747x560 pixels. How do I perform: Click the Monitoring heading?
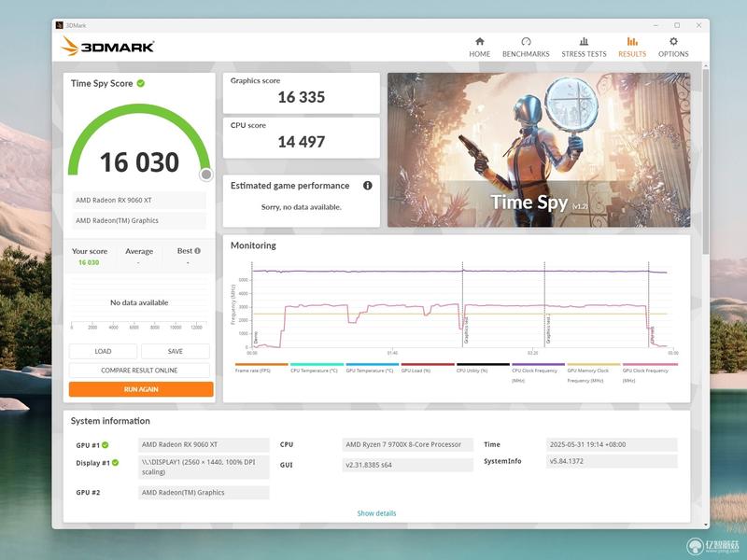pos(253,245)
